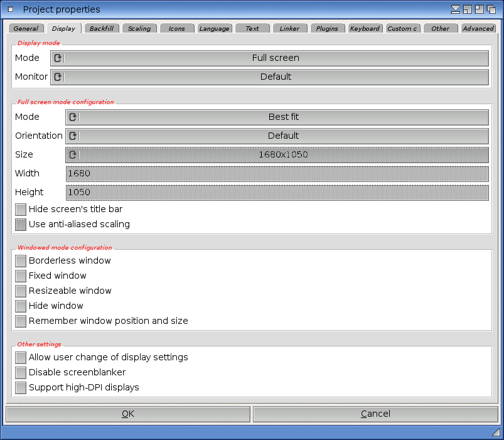
Task: Change the Orientation Default dropdown
Action: (283, 136)
